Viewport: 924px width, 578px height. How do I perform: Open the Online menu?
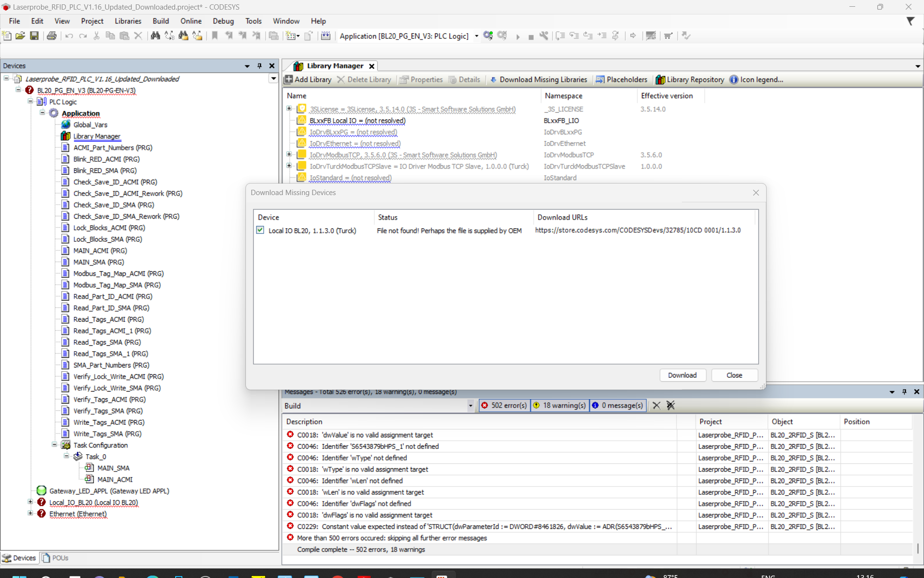pyautogui.click(x=191, y=21)
